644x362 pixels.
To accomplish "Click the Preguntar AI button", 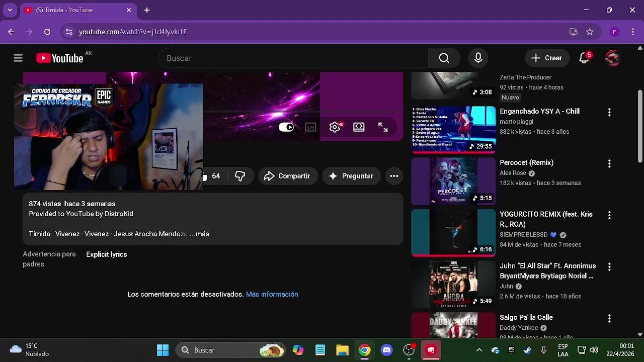I will (x=351, y=176).
